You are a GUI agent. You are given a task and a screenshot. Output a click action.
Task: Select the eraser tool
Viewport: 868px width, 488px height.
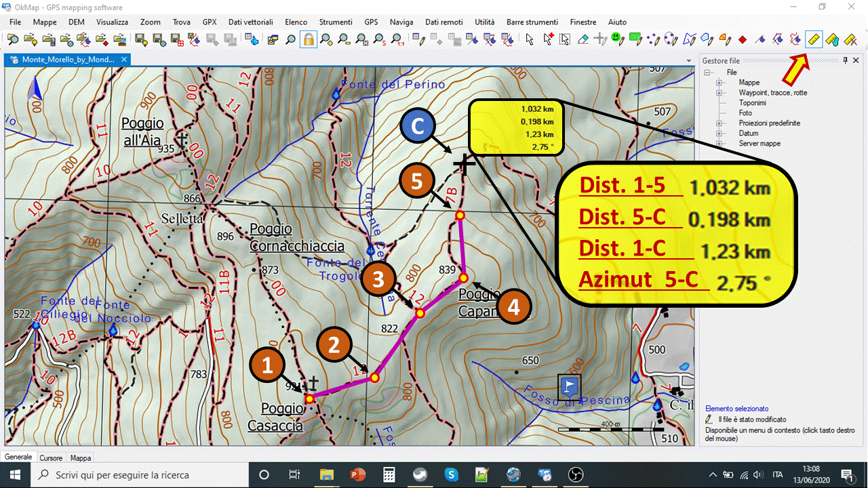coord(583,39)
